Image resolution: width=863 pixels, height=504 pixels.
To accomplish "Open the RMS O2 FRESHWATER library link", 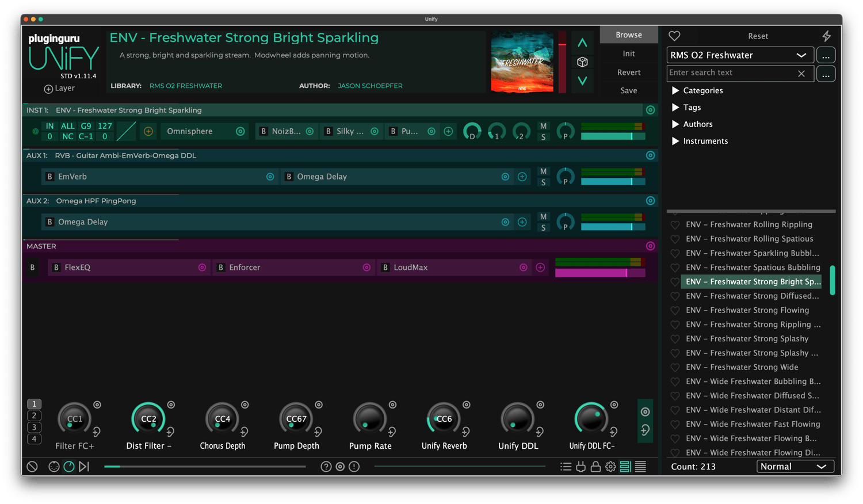I will click(x=186, y=86).
